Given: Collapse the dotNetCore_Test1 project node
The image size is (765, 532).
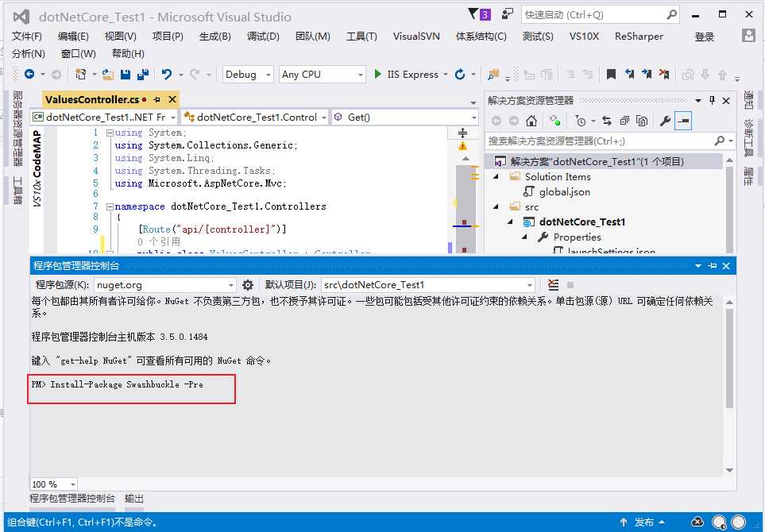Looking at the screenshot, I should (x=511, y=222).
